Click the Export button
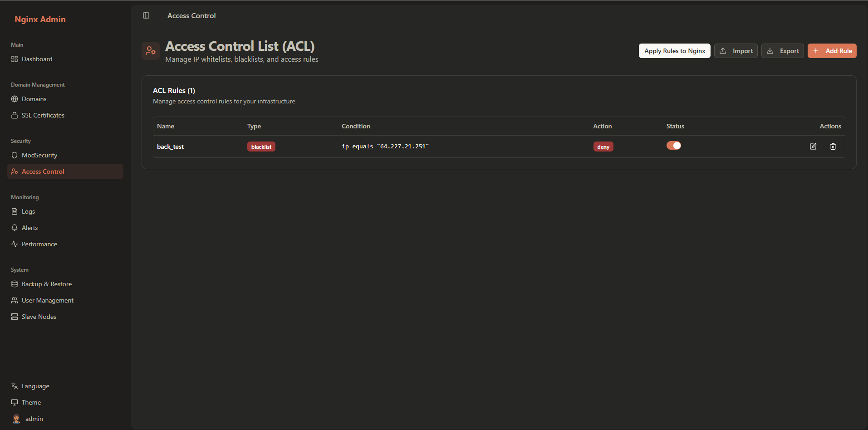Image resolution: width=868 pixels, height=430 pixels. tap(782, 51)
